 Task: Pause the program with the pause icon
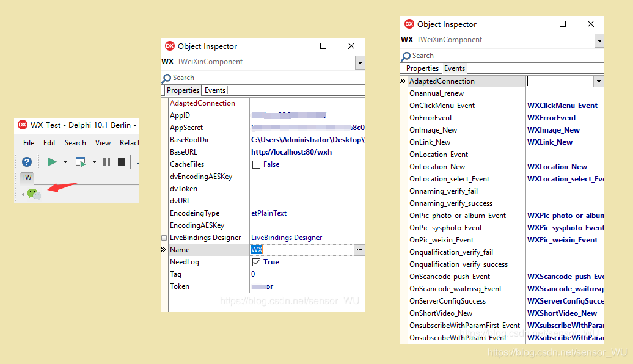tap(106, 162)
